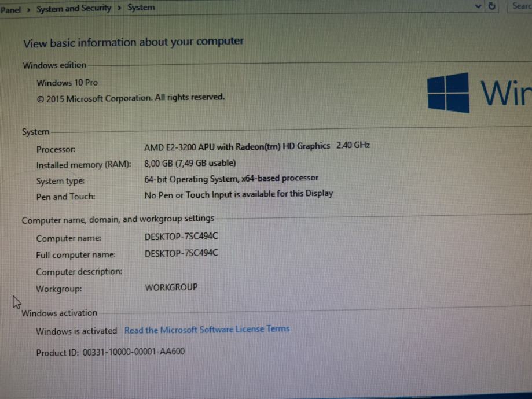This screenshot has height=399, width=532.
Task: Click processor value 'AMD E2-3200 APU with Radeon(tm) HD Graphics'
Action: point(237,147)
